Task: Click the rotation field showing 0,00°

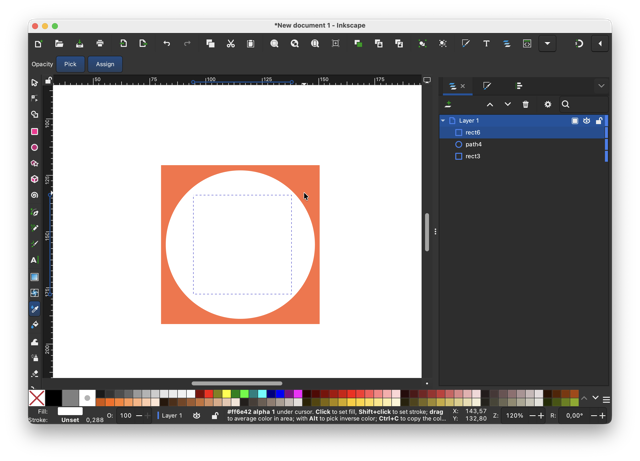Action: (574, 416)
